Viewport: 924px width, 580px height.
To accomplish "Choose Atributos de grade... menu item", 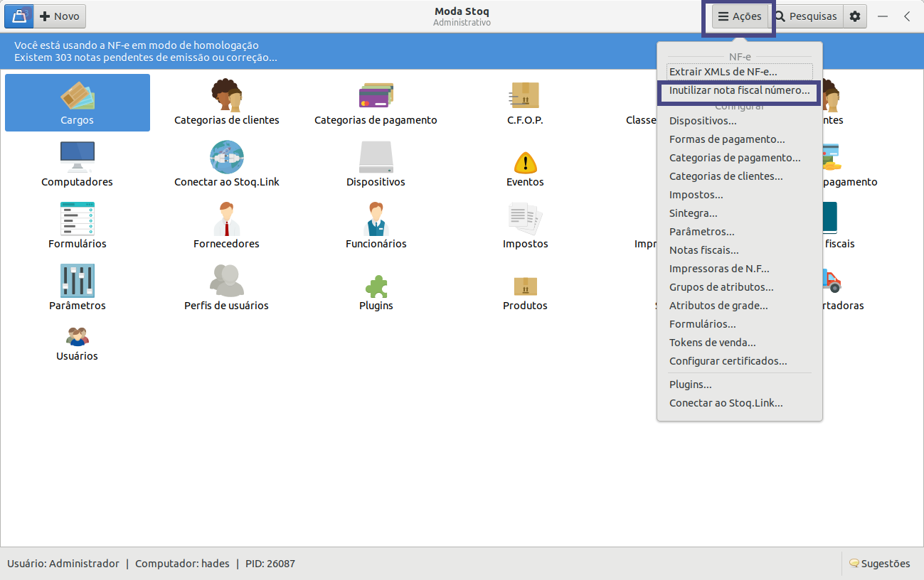I will point(740,306).
